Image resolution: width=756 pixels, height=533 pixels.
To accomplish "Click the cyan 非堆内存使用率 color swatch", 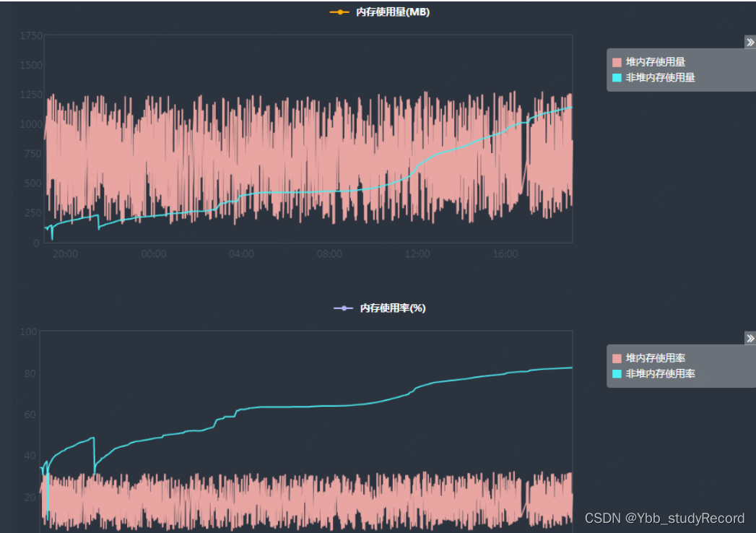I will (617, 374).
